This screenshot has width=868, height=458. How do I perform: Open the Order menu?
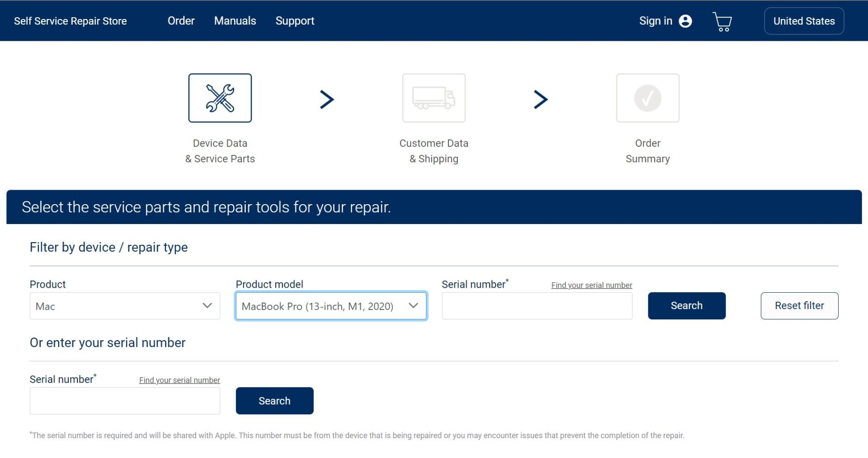click(x=181, y=21)
